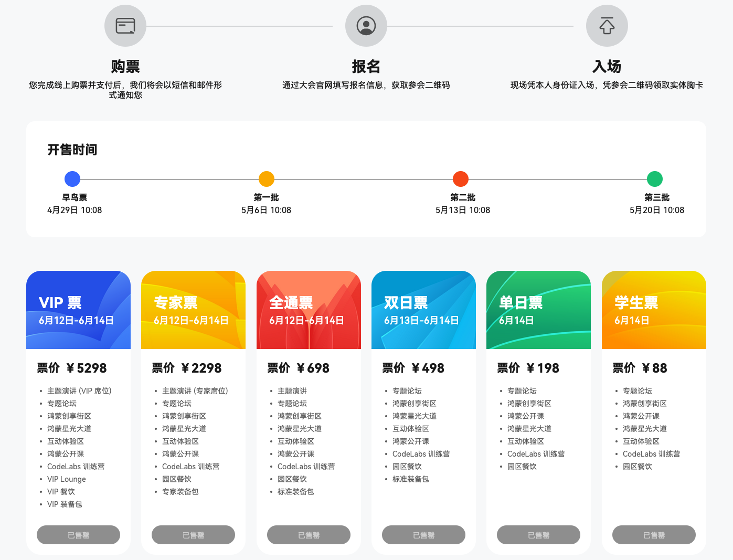Click the 专家装备包 list item
Viewport: 733px width, 560px height.
click(x=180, y=492)
